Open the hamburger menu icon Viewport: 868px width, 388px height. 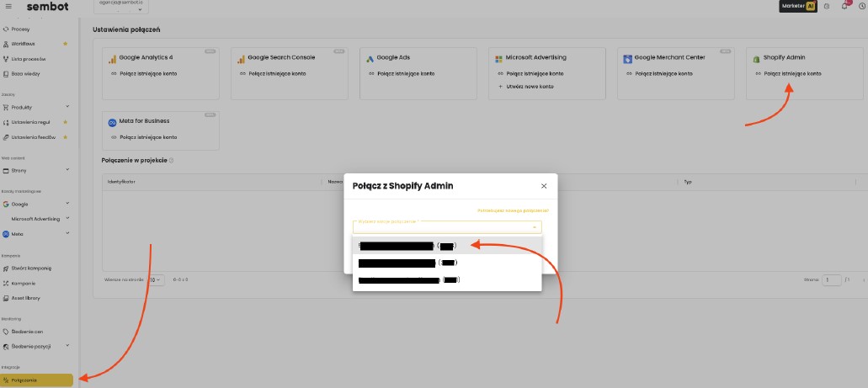point(8,6)
